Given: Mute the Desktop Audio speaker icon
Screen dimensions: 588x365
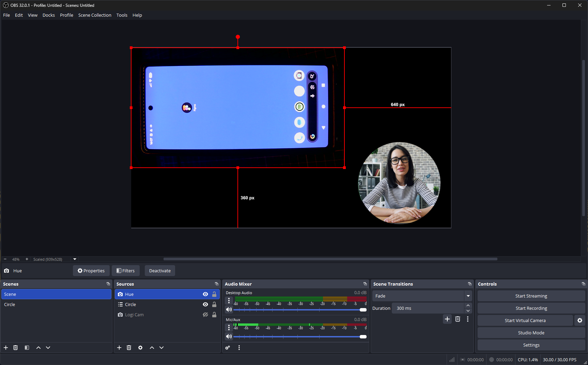Looking at the screenshot, I should pyautogui.click(x=229, y=309).
